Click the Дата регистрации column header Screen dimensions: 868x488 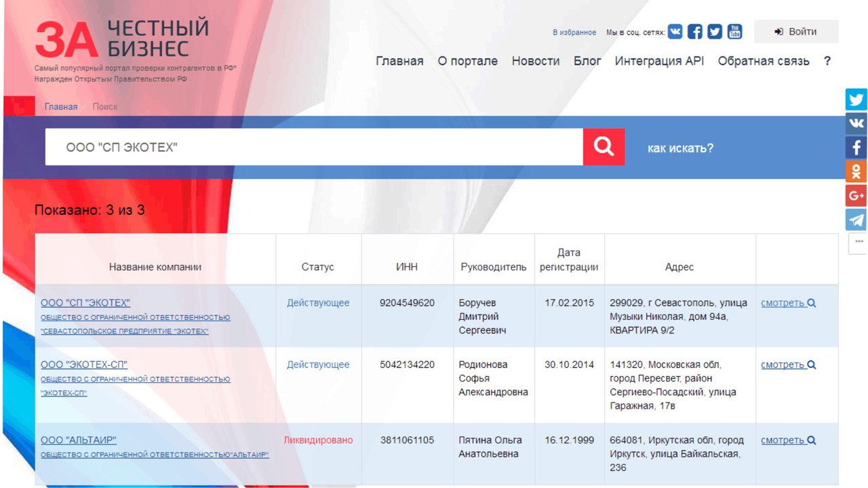[x=569, y=260]
